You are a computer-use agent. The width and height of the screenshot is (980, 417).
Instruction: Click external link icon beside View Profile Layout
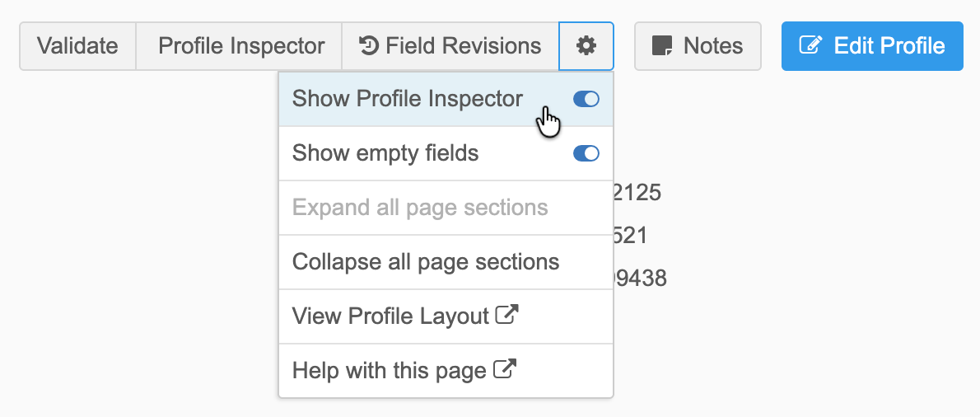click(506, 314)
